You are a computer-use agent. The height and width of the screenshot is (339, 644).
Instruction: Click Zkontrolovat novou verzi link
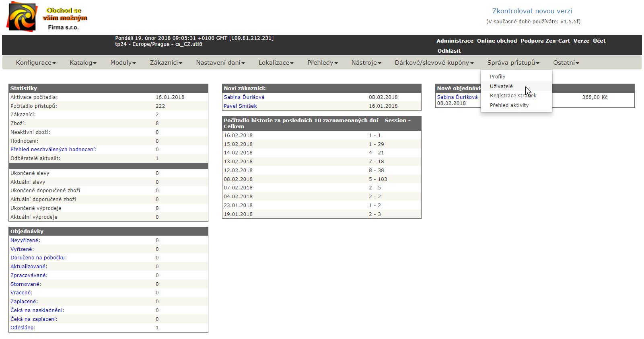click(x=532, y=11)
